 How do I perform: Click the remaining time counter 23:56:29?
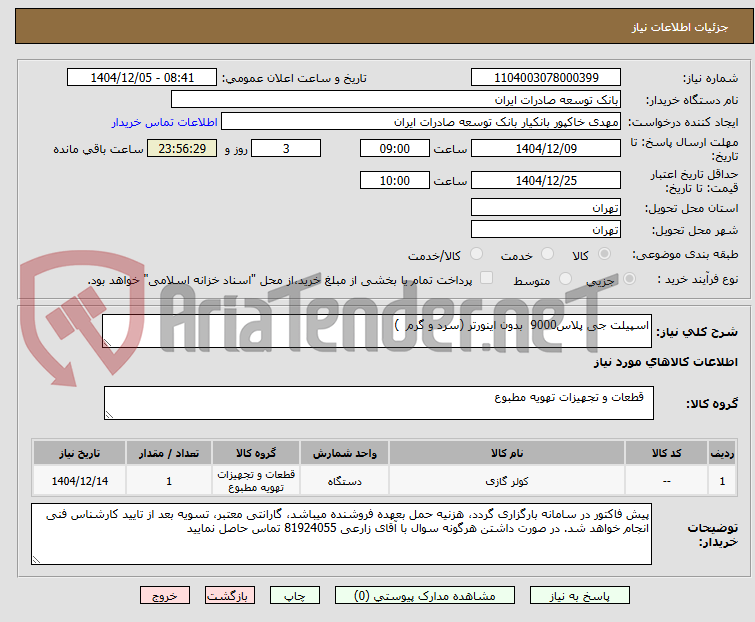coord(182,148)
